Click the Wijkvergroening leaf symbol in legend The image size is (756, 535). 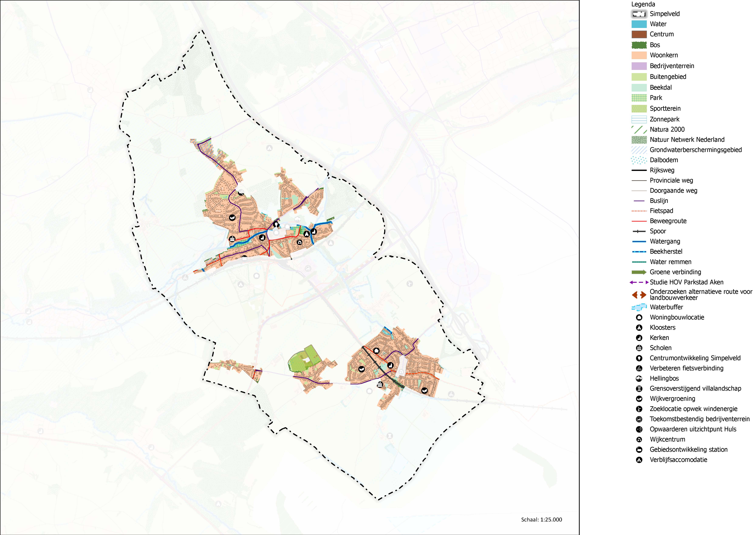tap(639, 399)
